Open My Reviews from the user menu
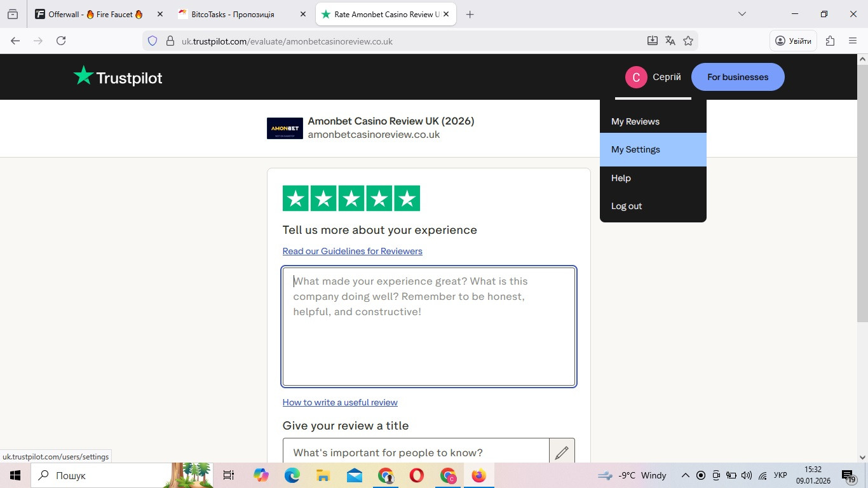The image size is (868, 488). tap(653, 121)
